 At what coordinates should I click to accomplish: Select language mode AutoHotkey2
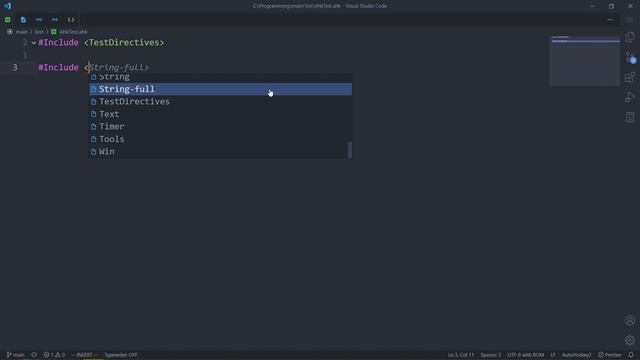pyautogui.click(x=576, y=355)
